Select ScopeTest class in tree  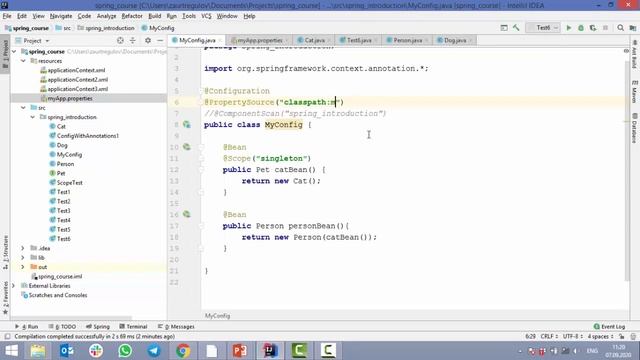(69, 183)
